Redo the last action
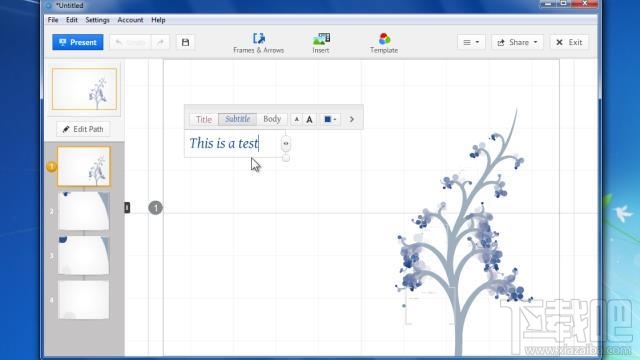The height and width of the screenshot is (360, 640). tap(160, 42)
